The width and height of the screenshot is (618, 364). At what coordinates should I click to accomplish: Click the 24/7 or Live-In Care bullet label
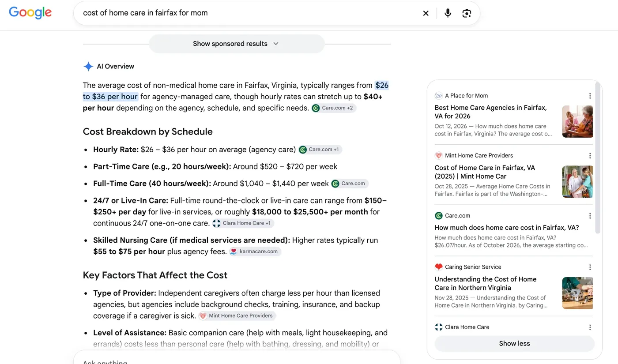[x=131, y=201]
